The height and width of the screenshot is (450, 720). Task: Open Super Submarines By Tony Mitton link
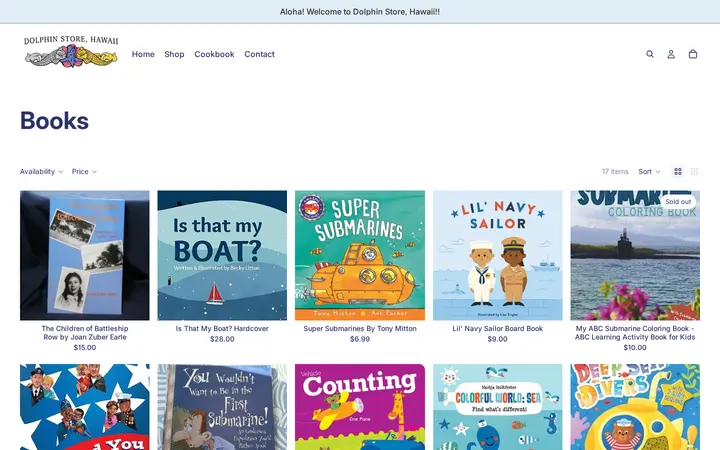click(360, 328)
